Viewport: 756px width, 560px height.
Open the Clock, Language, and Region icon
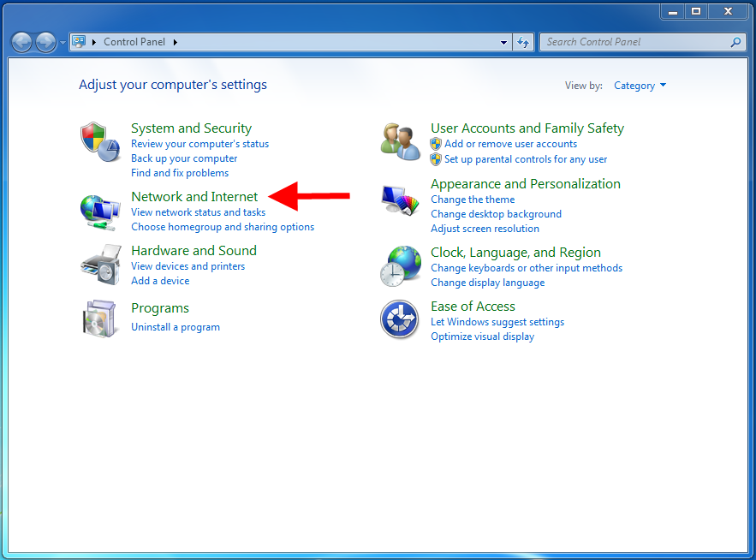[400, 266]
